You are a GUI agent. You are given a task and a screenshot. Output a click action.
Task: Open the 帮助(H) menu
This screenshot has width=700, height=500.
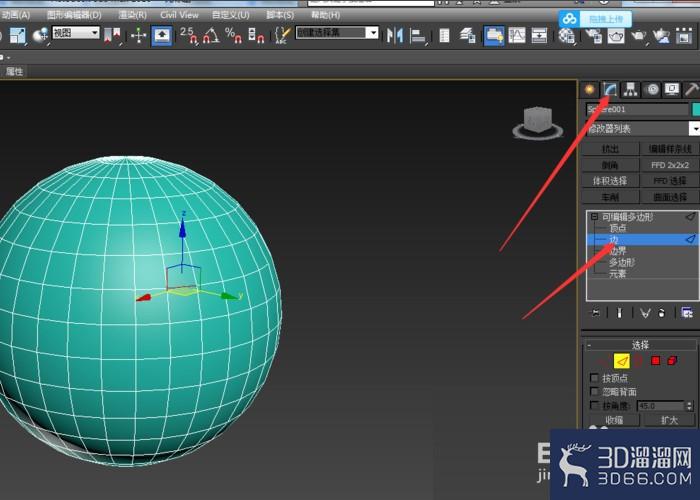coord(325,15)
